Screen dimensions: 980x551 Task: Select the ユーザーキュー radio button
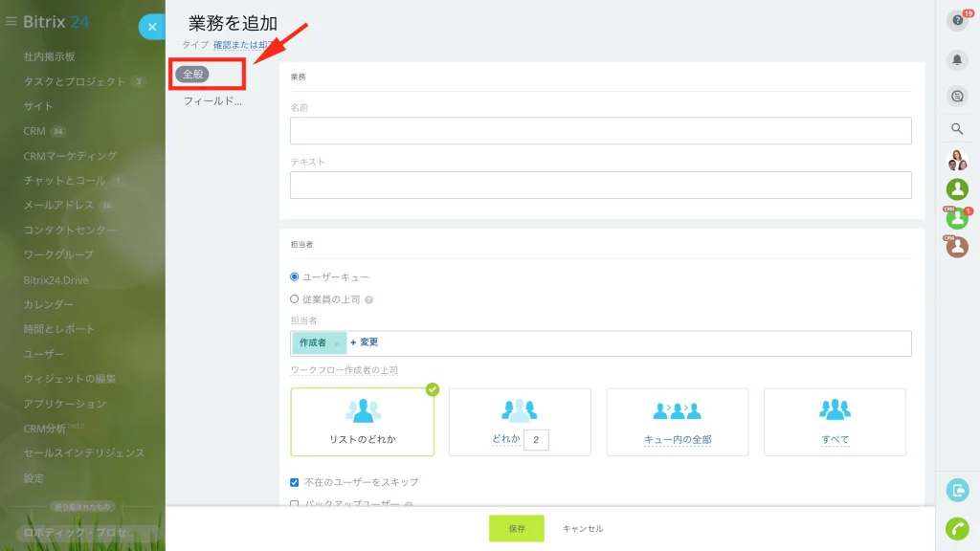point(295,276)
